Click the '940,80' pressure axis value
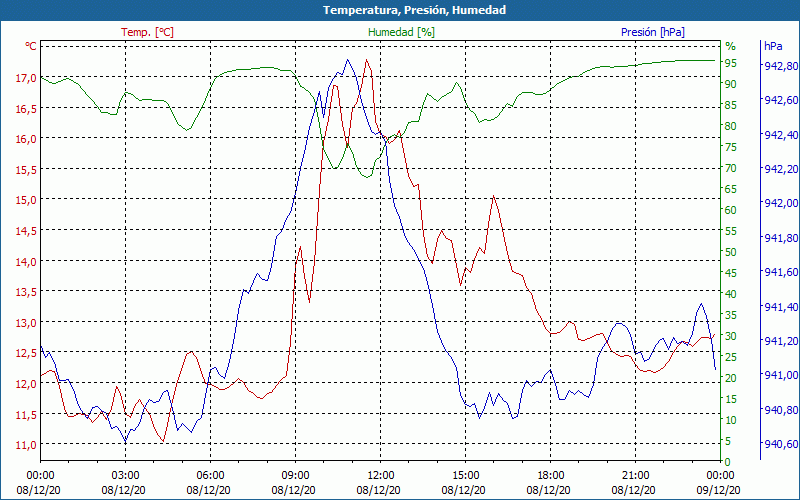This screenshot has height=500, width=800. point(781,410)
